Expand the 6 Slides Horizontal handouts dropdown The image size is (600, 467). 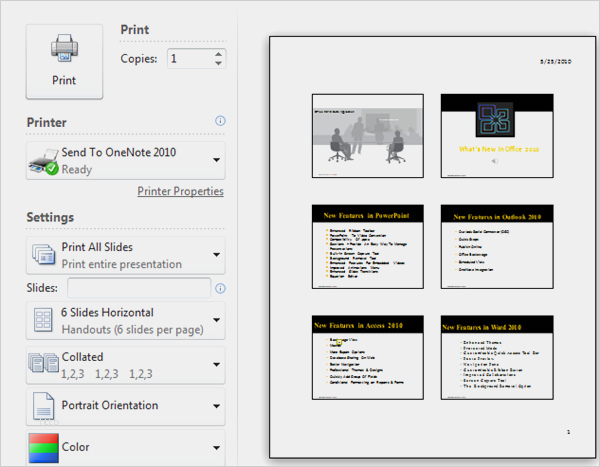tap(217, 321)
